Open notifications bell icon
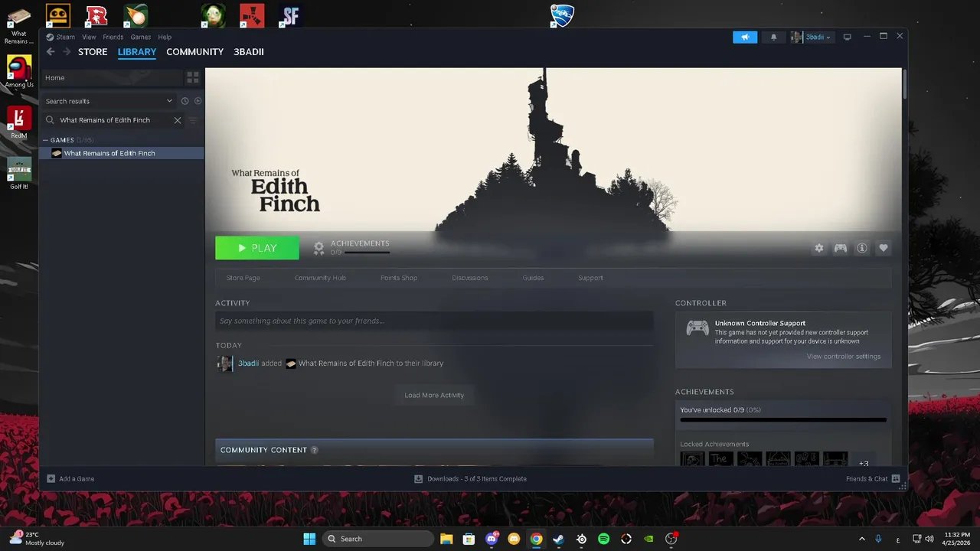Screen dimensions: 980x551 click(x=773, y=37)
